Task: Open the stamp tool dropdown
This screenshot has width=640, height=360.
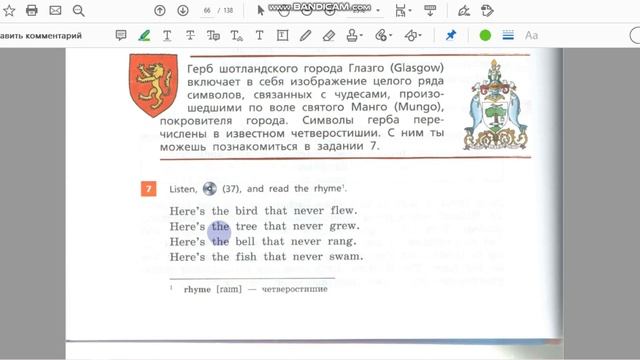Action: (x=354, y=36)
